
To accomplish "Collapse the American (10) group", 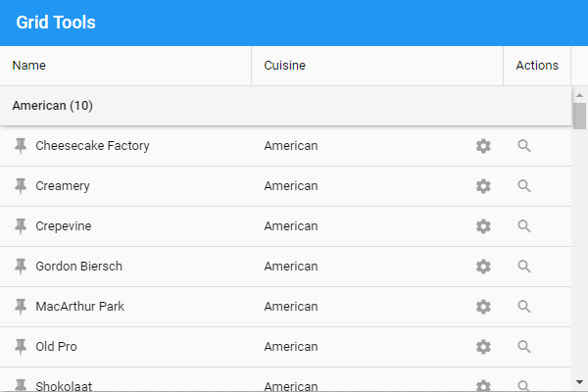I will click(53, 106).
